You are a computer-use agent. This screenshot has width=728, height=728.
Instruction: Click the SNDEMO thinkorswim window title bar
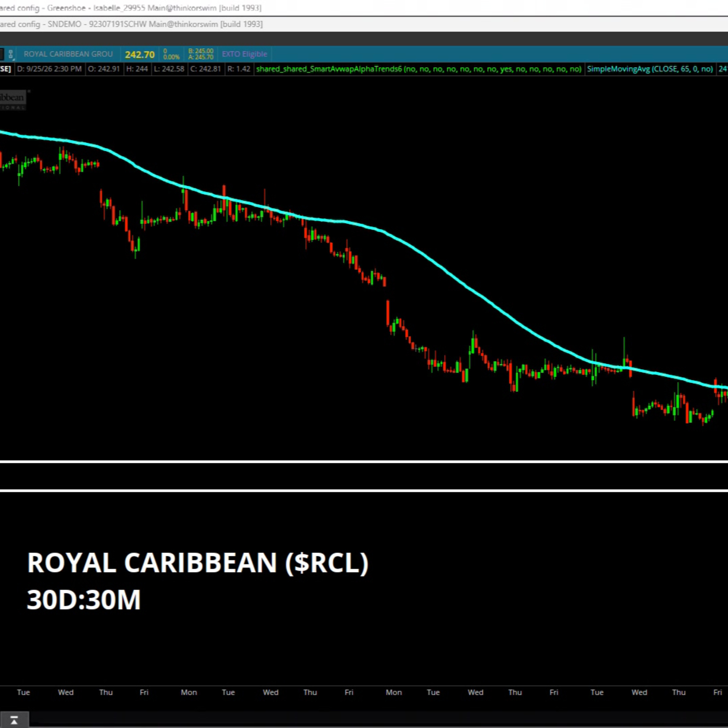(364, 24)
